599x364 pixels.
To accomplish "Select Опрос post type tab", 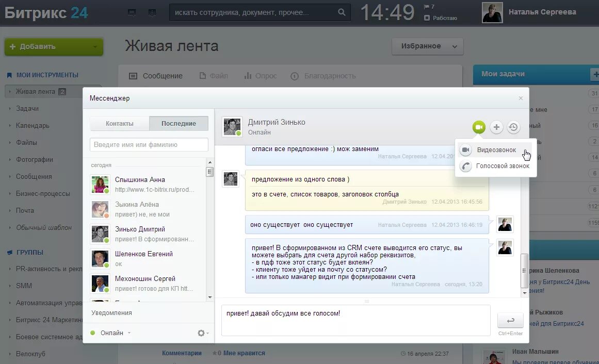I will (261, 76).
